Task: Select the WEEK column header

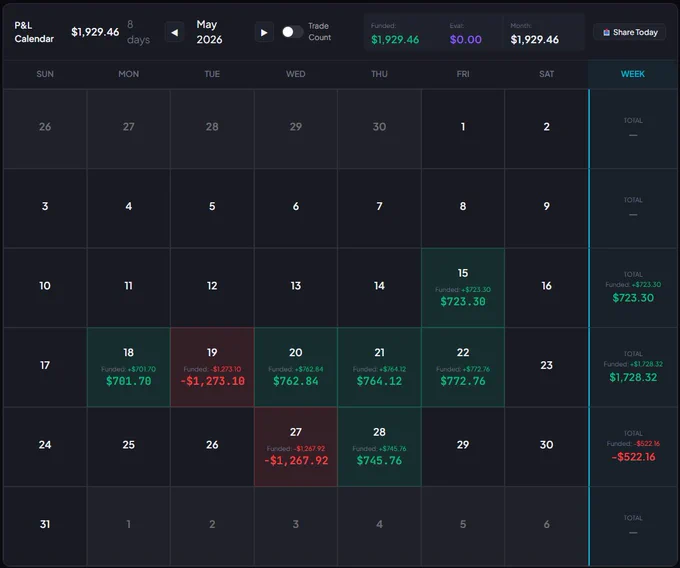Action: pyautogui.click(x=633, y=74)
